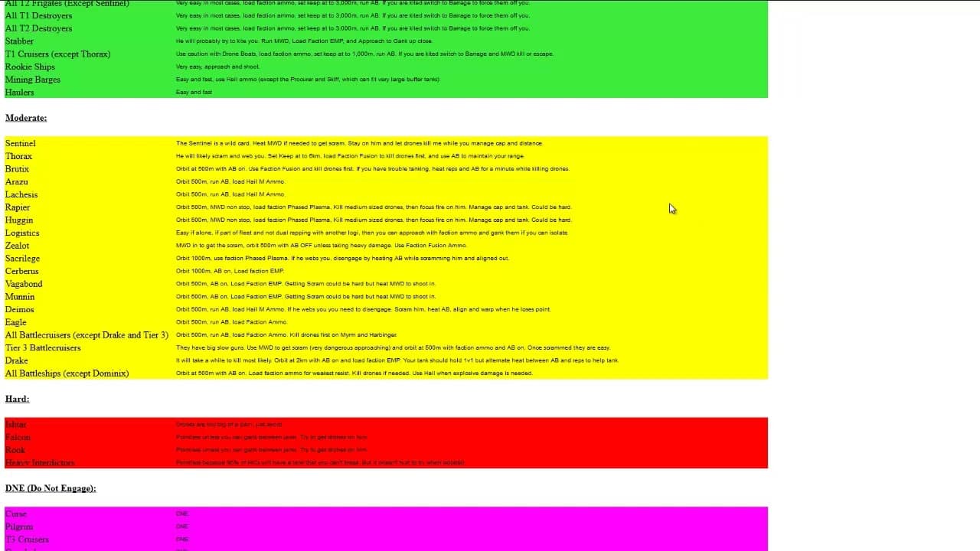Click the 'Hard:' section heading
This screenshot has width=980, height=551.
[17, 399]
